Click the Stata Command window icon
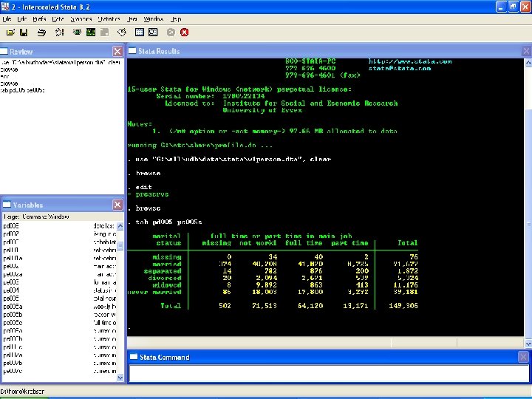The height and width of the screenshot is (399, 532). click(x=134, y=357)
